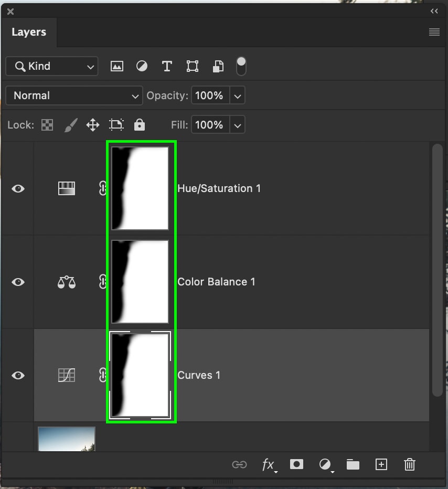Image resolution: width=448 pixels, height=489 pixels.
Task: Select Hue/Saturation 1 layer mask thumbnail
Action: [x=140, y=188]
